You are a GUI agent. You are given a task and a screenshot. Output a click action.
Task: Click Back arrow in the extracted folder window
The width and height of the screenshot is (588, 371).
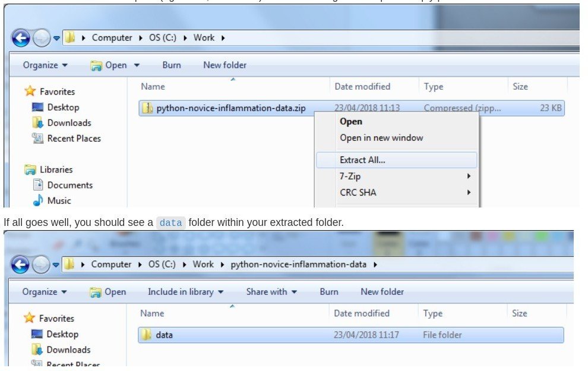(20, 265)
